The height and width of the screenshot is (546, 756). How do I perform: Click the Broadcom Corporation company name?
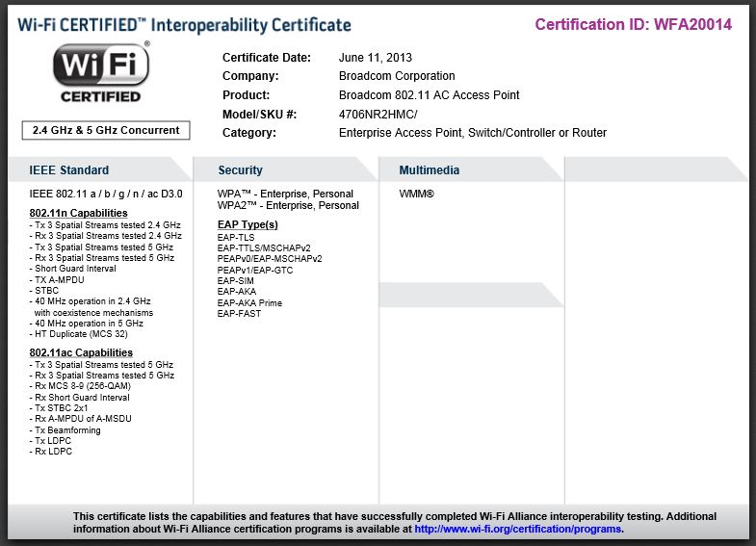(397, 76)
